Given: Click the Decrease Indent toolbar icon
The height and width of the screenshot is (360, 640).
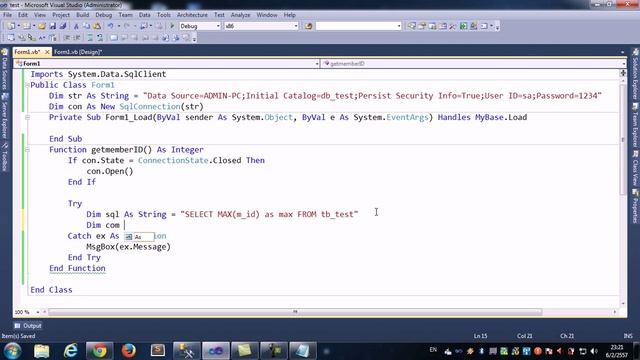Looking at the screenshot, I should (67, 38).
